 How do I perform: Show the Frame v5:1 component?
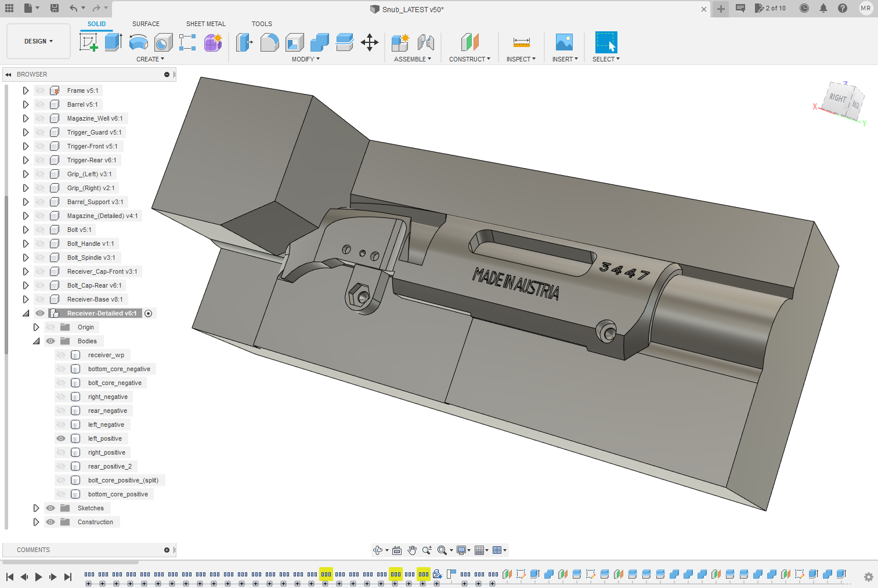coord(40,90)
